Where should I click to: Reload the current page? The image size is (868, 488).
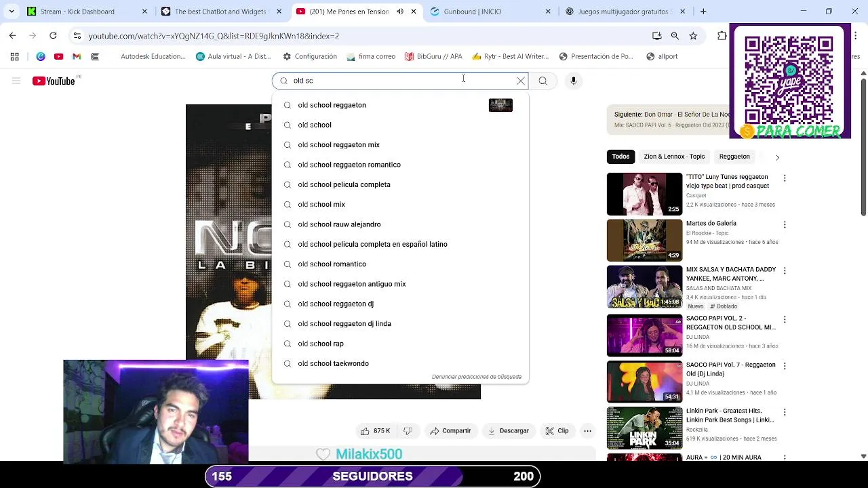click(53, 36)
